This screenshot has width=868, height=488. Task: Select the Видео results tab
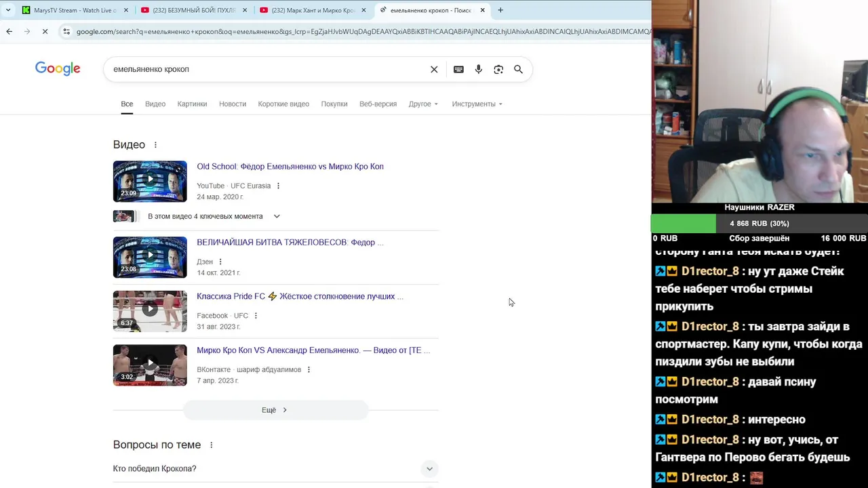point(155,104)
